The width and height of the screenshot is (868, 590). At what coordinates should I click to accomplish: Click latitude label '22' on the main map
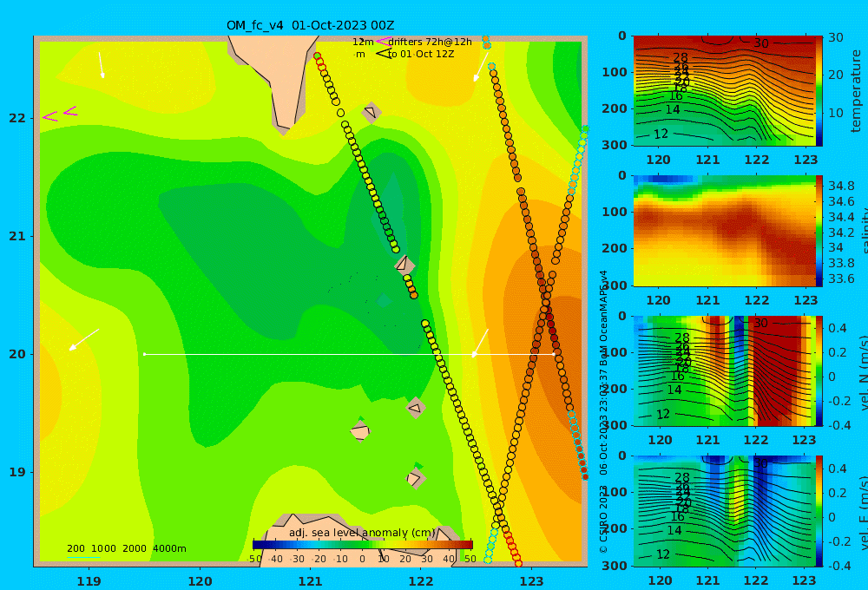click(x=17, y=118)
